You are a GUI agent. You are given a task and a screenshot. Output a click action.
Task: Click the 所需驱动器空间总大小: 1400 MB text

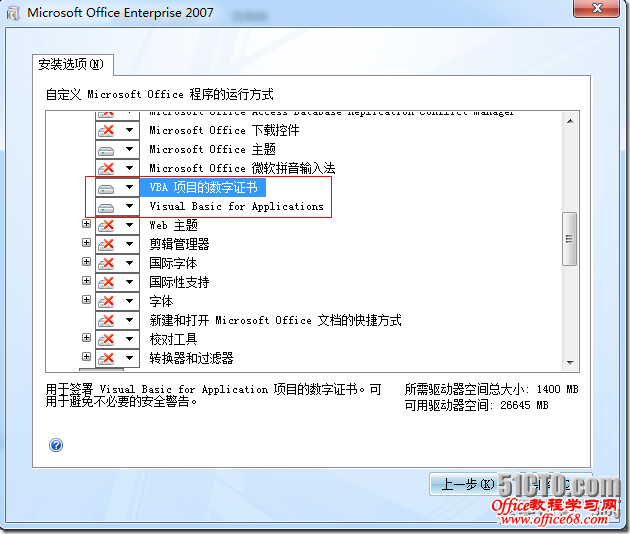pyautogui.click(x=491, y=389)
